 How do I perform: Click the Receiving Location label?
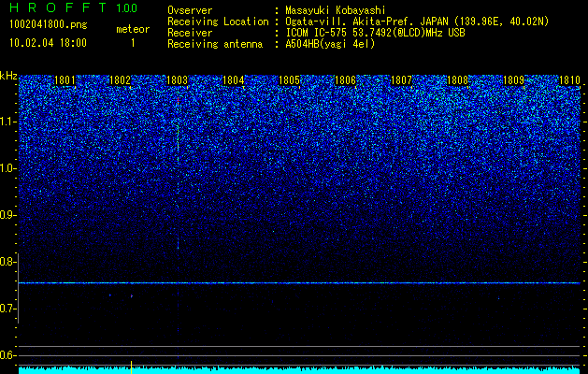coord(218,22)
